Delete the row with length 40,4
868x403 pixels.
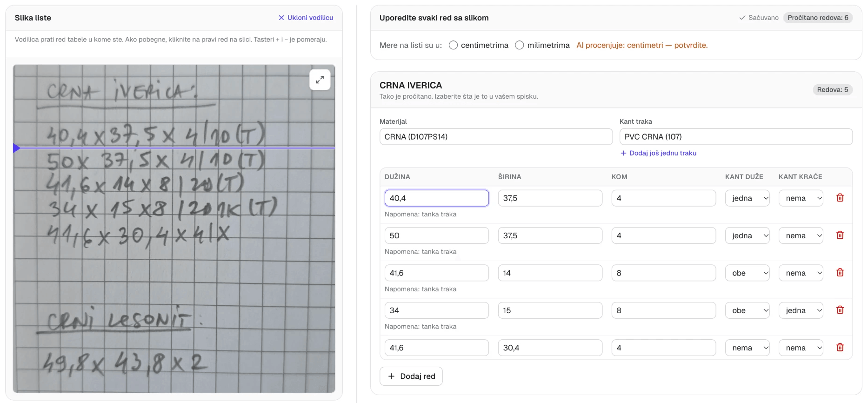click(840, 198)
